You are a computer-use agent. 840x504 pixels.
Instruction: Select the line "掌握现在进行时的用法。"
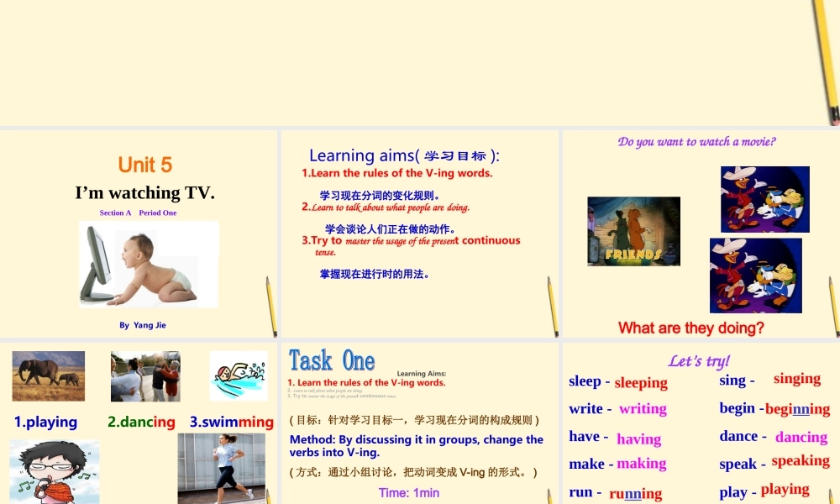pos(375,274)
